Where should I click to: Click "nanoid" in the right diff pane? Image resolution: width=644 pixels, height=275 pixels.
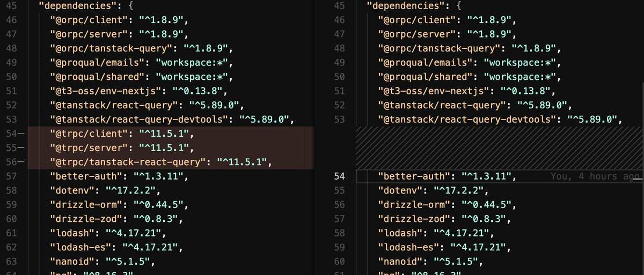pyautogui.click(x=401, y=262)
